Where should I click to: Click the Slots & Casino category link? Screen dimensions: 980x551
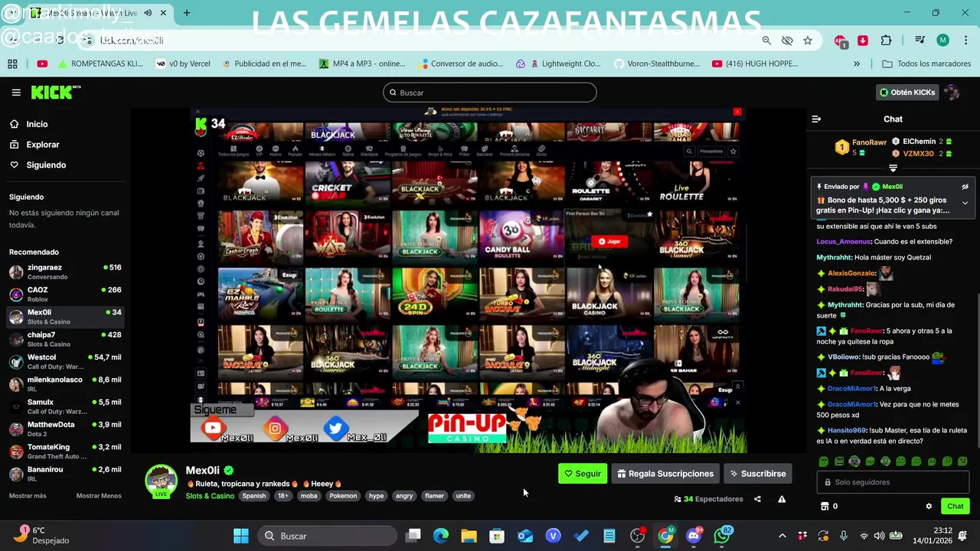point(210,496)
